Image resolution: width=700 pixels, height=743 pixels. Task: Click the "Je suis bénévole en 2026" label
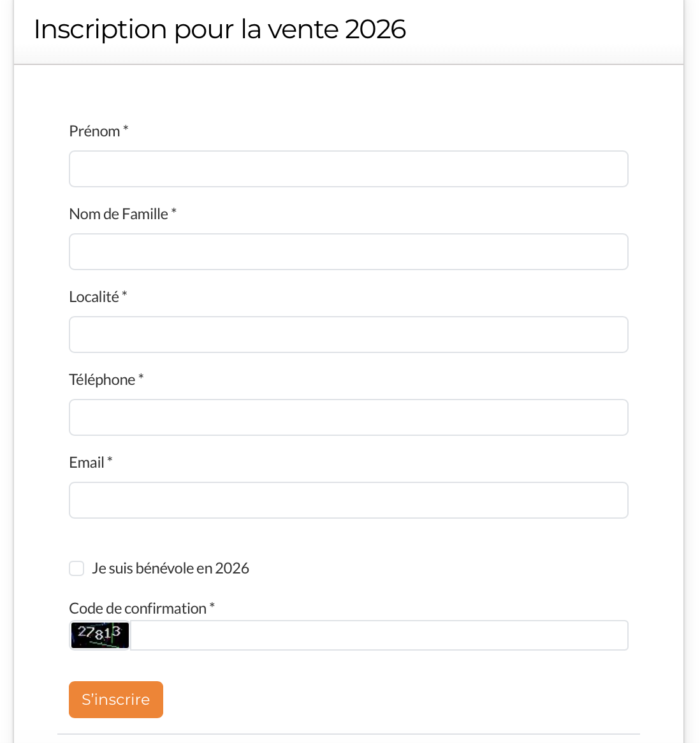(170, 568)
